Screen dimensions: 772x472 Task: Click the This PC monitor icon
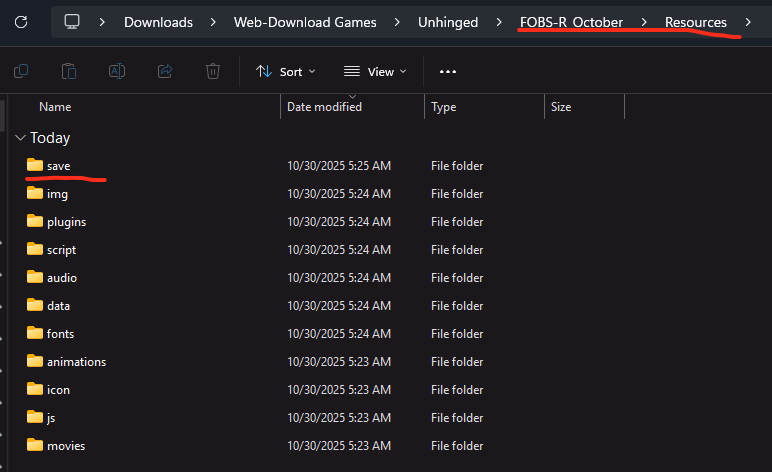(71, 22)
